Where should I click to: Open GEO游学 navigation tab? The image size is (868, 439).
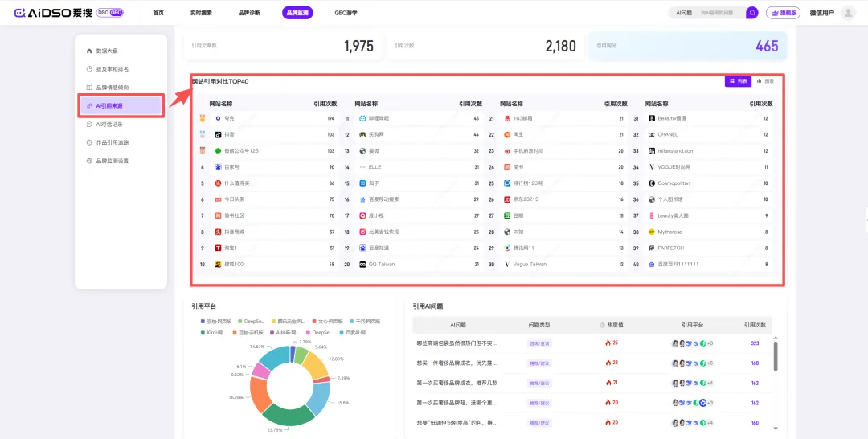(x=346, y=13)
